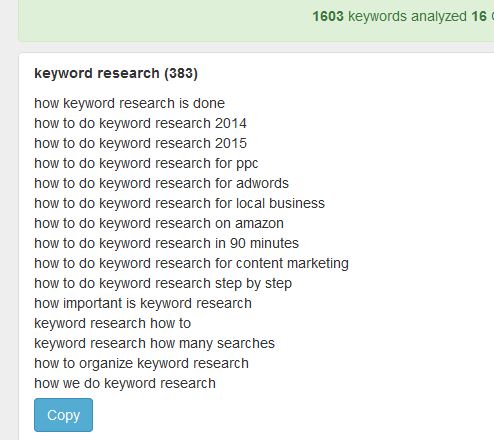The height and width of the screenshot is (440, 494).
Task: Click 'how we do keyword research'
Action: (125, 383)
